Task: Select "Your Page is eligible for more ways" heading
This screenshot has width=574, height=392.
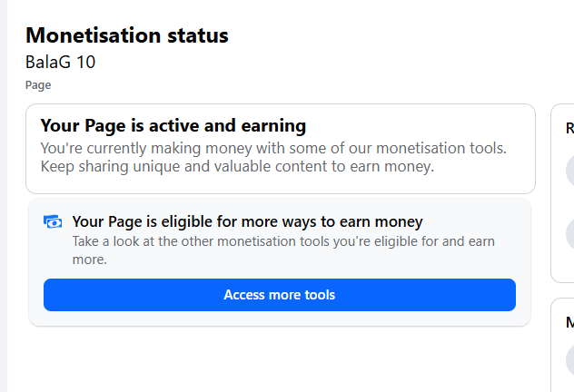Action: point(247,221)
